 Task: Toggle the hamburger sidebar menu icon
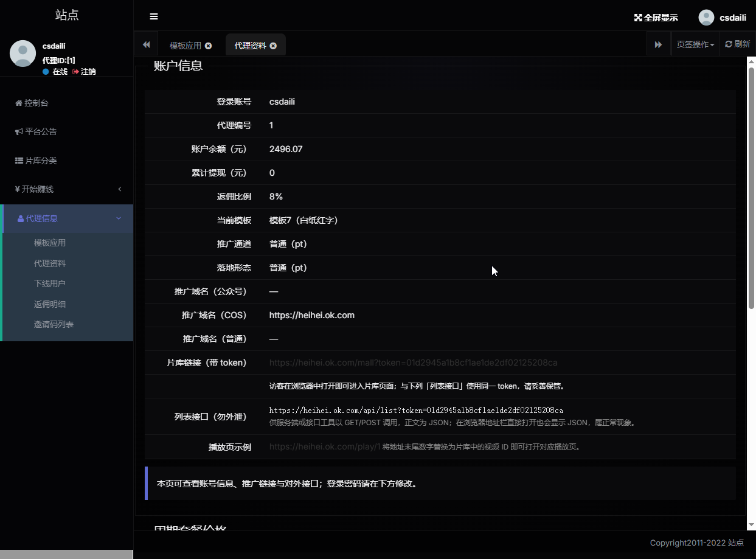pos(154,16)
